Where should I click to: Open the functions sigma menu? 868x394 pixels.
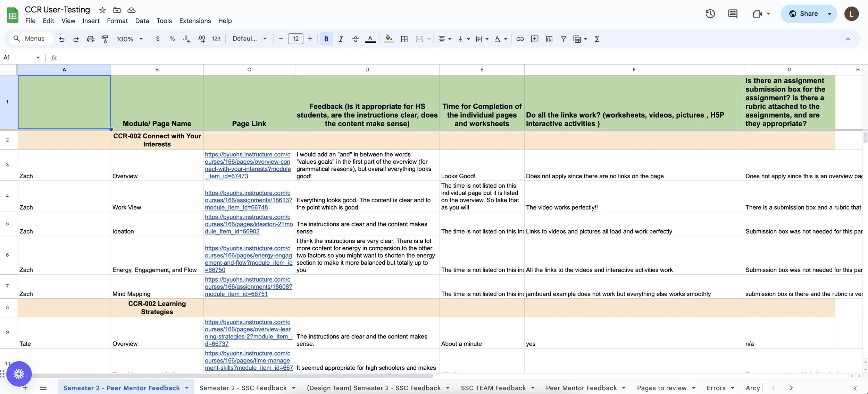[597, 39]
